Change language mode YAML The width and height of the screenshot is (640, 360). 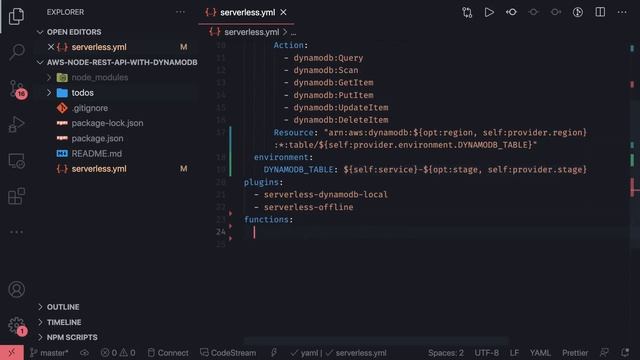(x=540, y=353)
